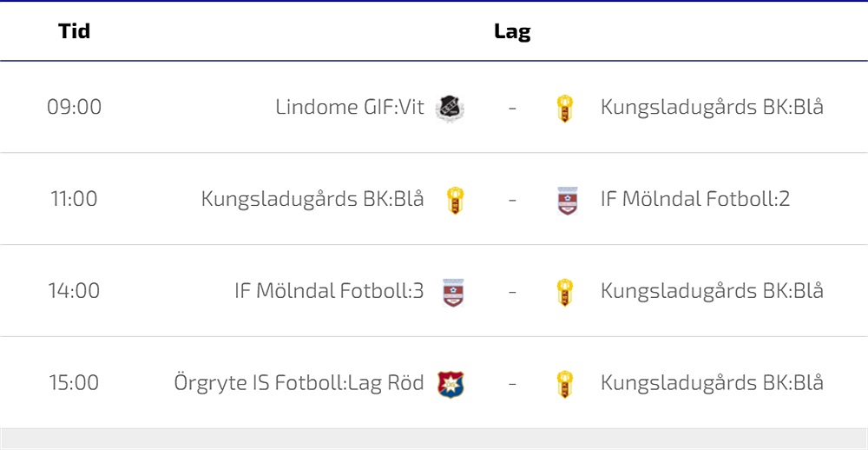Click the Örgryte IS Fotboll crest
This screenshot has height=450, width=868.
click(450, 384)
